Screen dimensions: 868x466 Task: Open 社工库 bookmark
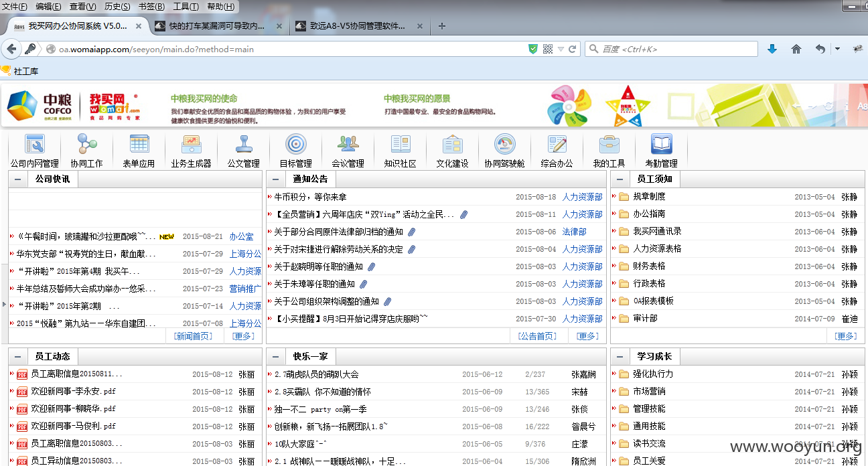click(x=20, y=71)
